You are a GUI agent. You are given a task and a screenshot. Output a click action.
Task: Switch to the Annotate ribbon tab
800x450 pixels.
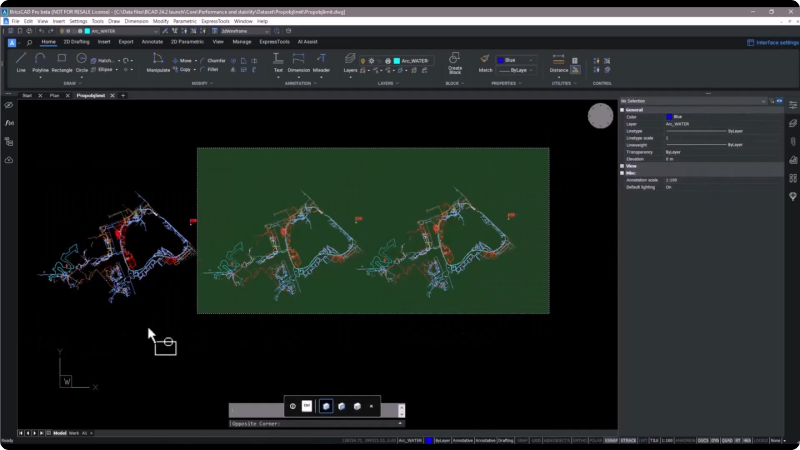click(152, 42)
